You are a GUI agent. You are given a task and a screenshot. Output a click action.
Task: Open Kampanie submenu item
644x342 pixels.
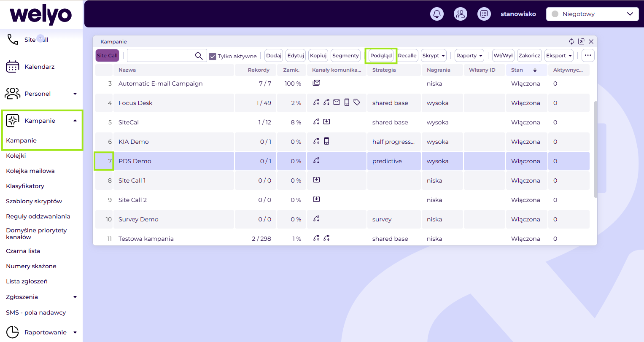[x=22, y=140]
